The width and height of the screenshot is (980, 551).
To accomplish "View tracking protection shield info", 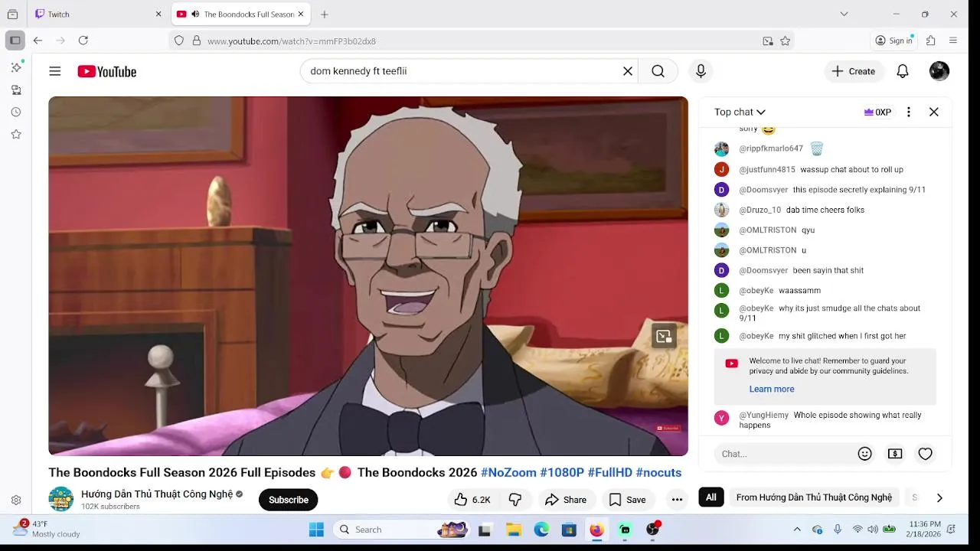I will click(179, 41).
